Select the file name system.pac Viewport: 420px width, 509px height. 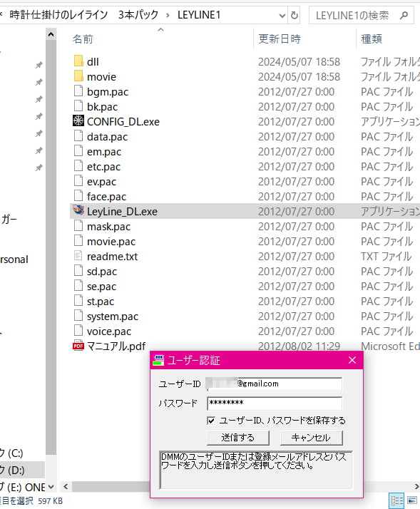113,317
